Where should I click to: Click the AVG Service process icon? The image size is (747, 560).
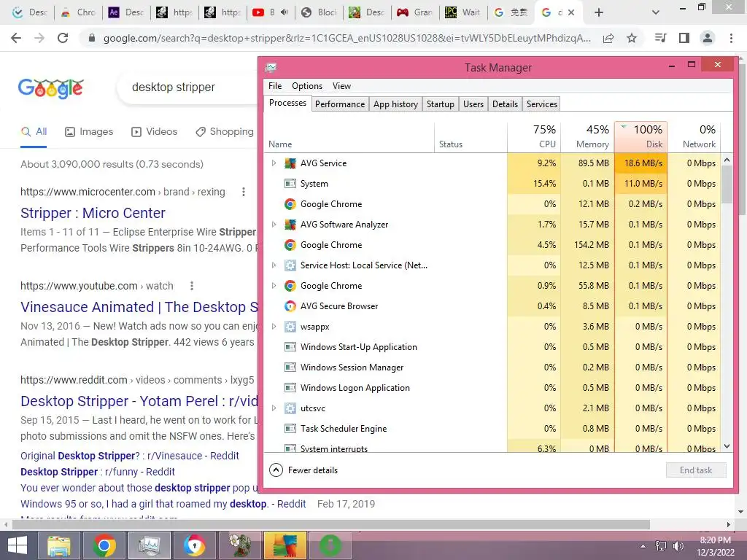click(x=290, y=163)
